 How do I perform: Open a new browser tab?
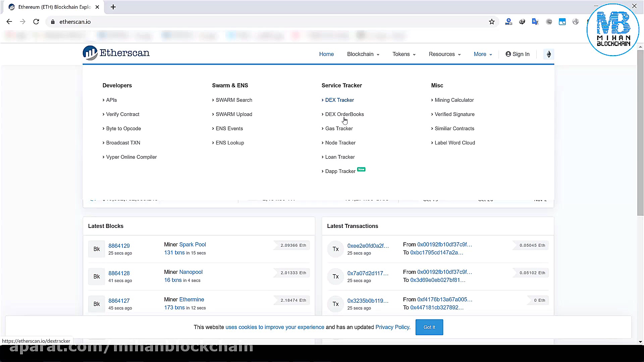[113, 7]
